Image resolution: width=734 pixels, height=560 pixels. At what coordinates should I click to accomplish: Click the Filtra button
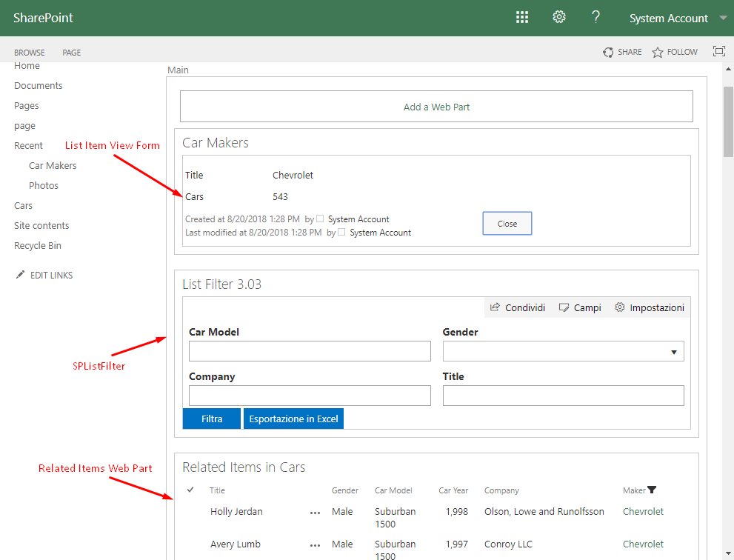tap(212, 419)
